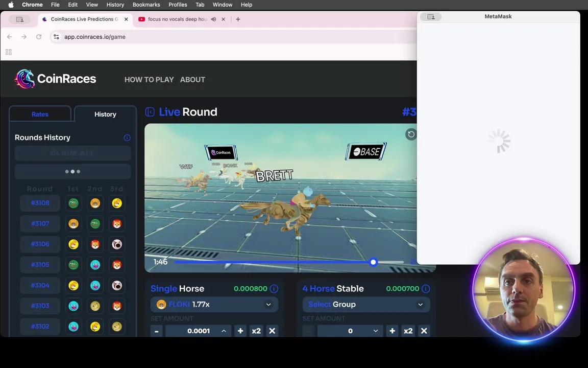Open the Chrome Profiles menu

[178, 5]
